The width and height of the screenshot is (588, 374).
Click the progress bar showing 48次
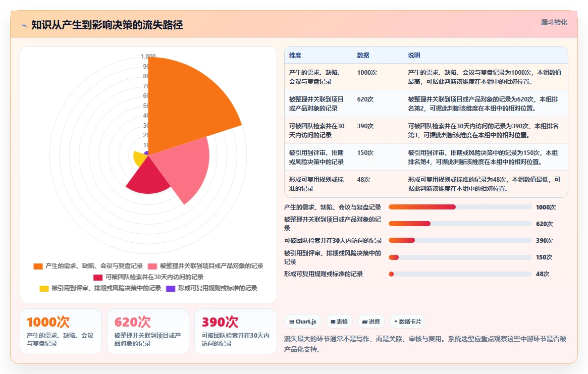click(x=460, y=274)
